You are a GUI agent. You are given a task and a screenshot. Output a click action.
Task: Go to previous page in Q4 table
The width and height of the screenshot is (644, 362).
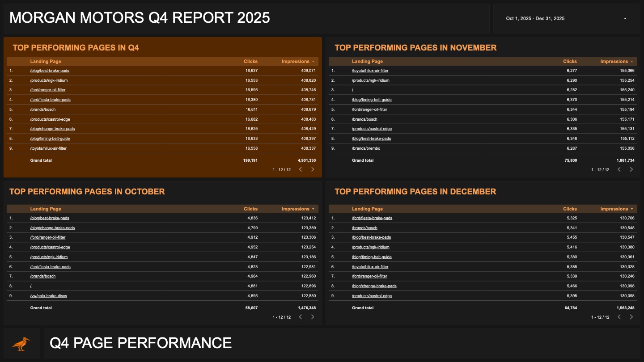(x=301, y=169)
